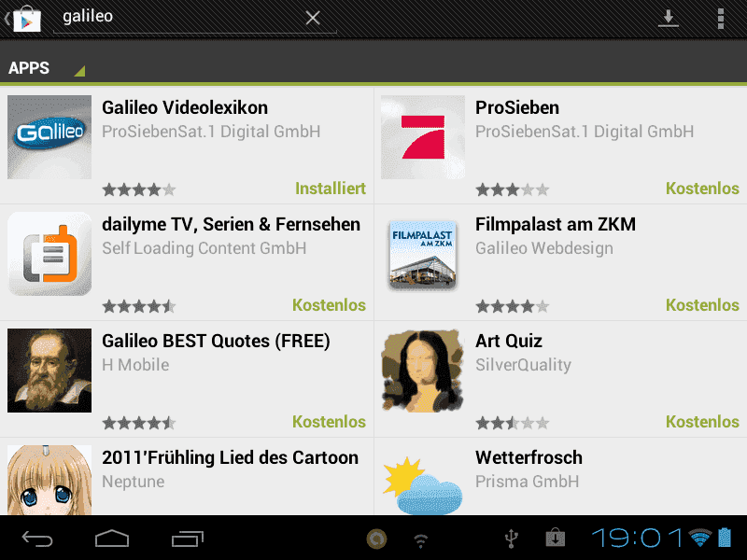The height and width of the screenshot is (560, 747).
Task: Open the ProSieben red logo icon
Action: point(423,137)
